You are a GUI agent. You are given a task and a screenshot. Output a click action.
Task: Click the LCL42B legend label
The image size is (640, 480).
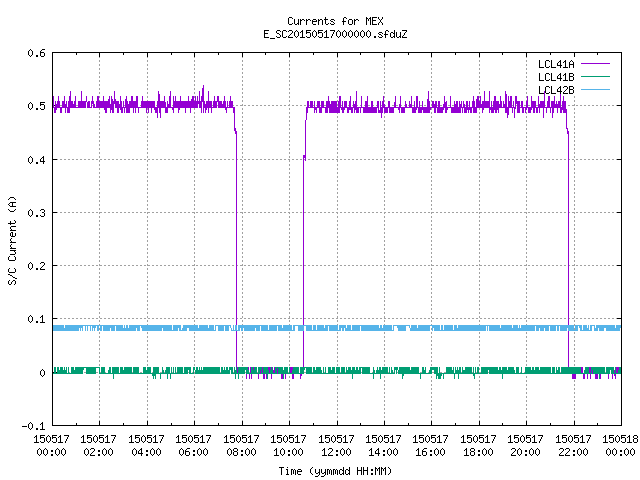pyautogui.click(x=556, y=90)
